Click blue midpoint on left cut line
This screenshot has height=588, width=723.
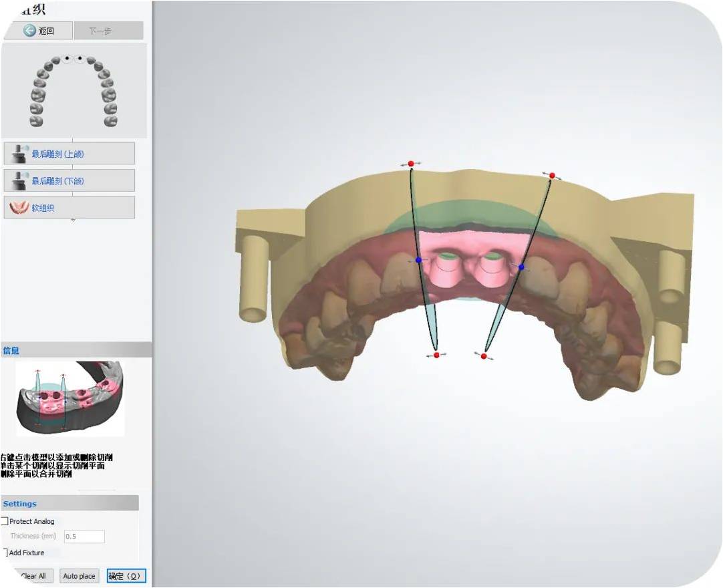click(418, 260)
